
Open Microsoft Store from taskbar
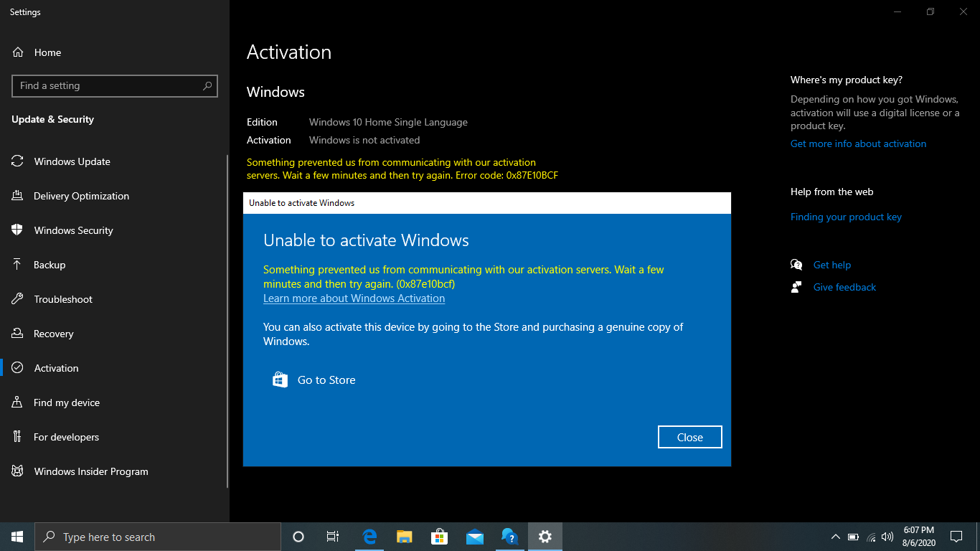(x=439, y=537)
